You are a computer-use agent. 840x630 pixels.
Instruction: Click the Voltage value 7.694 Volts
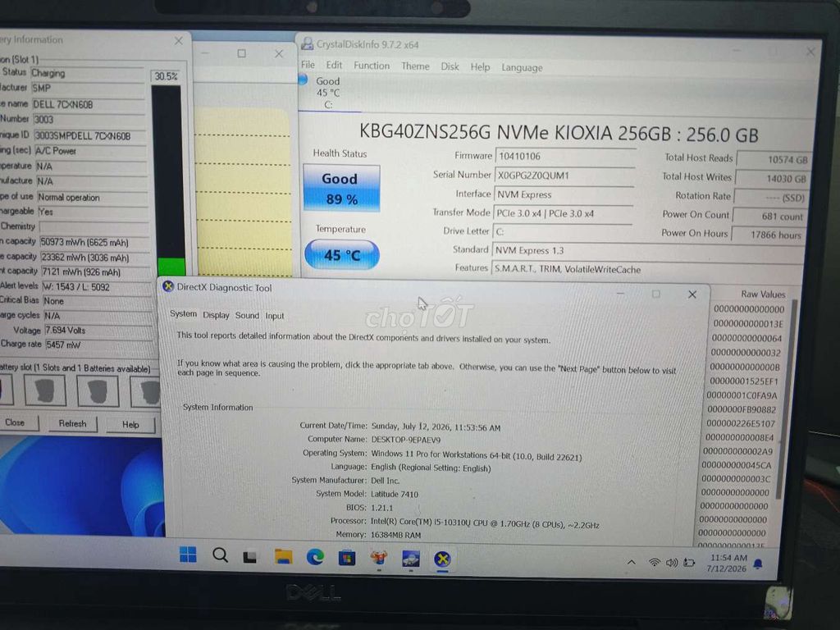pyautogui.click(x=98, y=330)
